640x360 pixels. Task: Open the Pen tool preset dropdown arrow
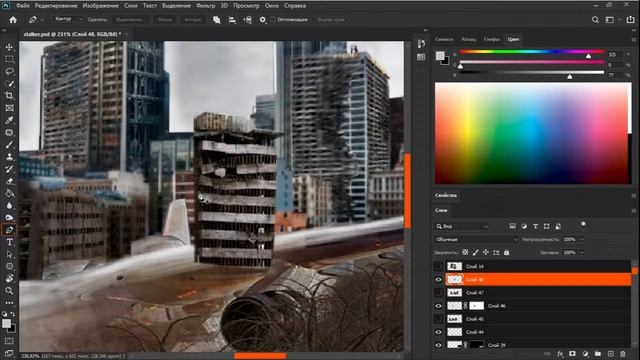42,20
